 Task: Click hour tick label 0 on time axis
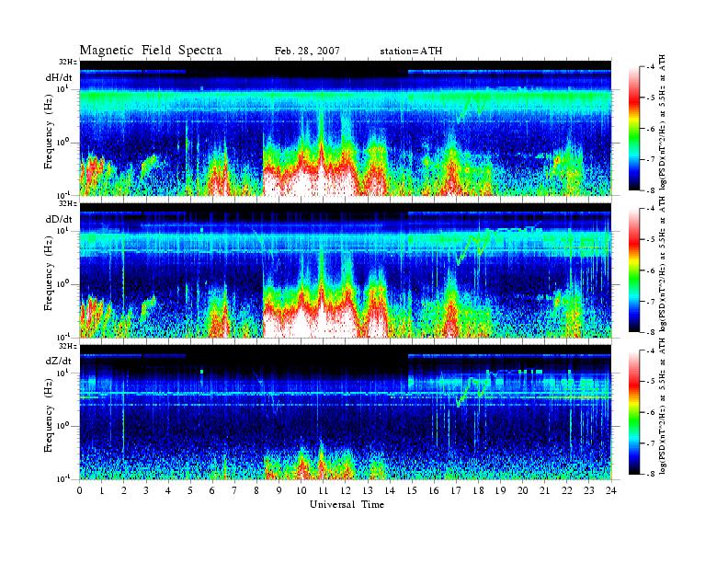click(80, 491)
